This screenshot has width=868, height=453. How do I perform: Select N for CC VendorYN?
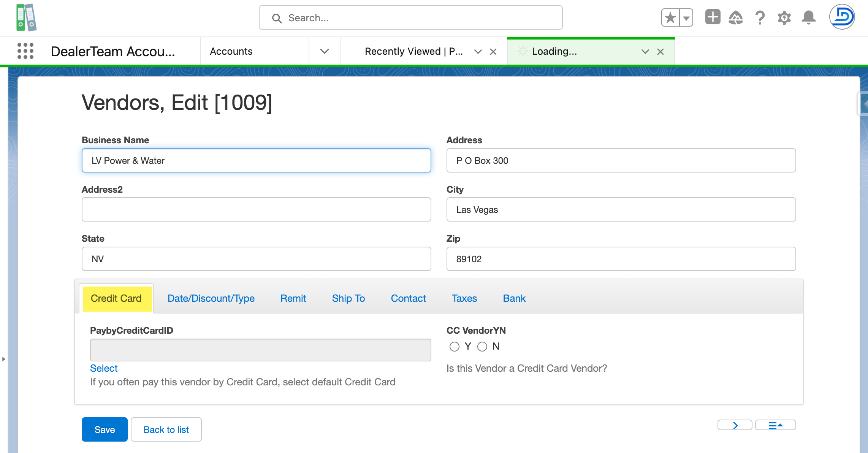pos(483,346)
